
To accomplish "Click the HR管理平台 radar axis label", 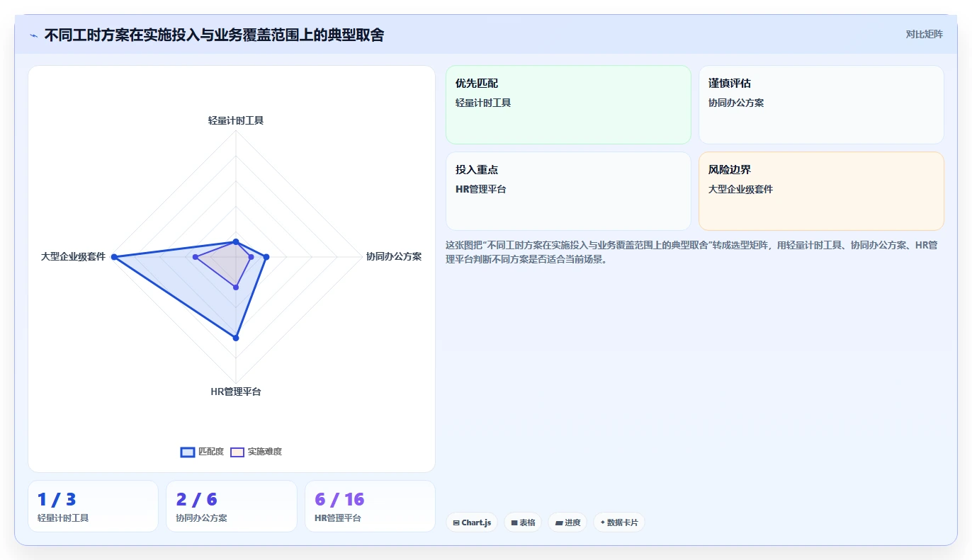I will [236, 392].
